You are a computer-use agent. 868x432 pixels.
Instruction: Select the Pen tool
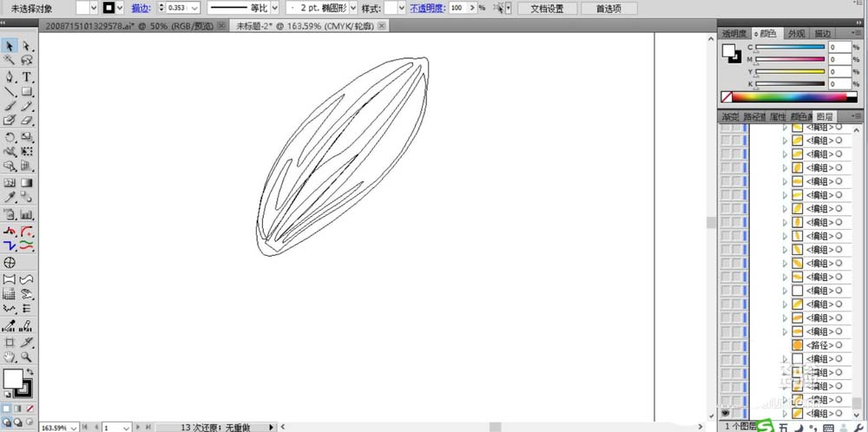(10, 77)
